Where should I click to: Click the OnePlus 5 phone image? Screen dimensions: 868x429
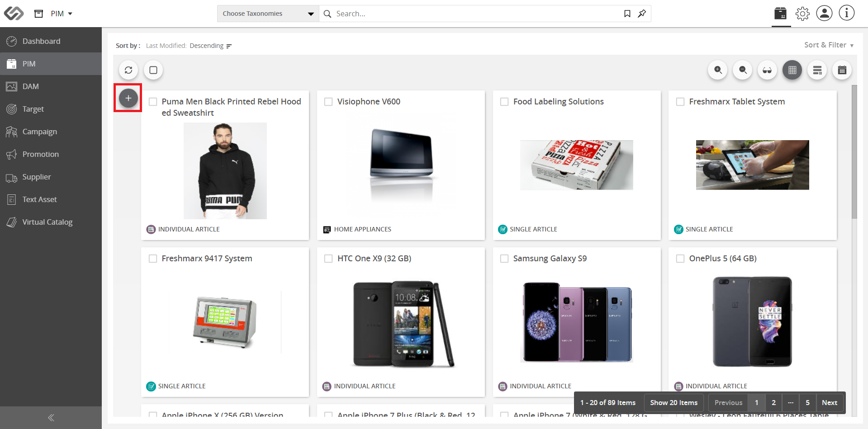(752, 321)
